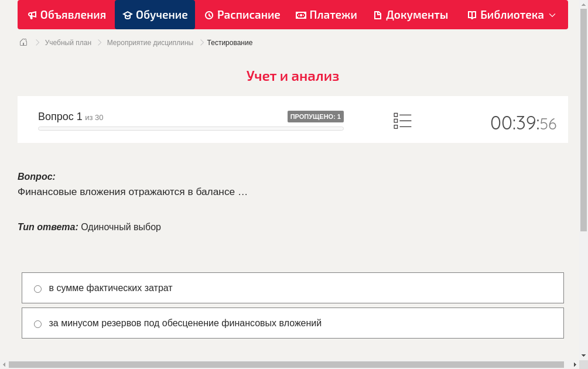Viewport: 588px width, 369px height.
Task: Click the test progress bar under Вопрос 1
Action: tap(190, 128)
